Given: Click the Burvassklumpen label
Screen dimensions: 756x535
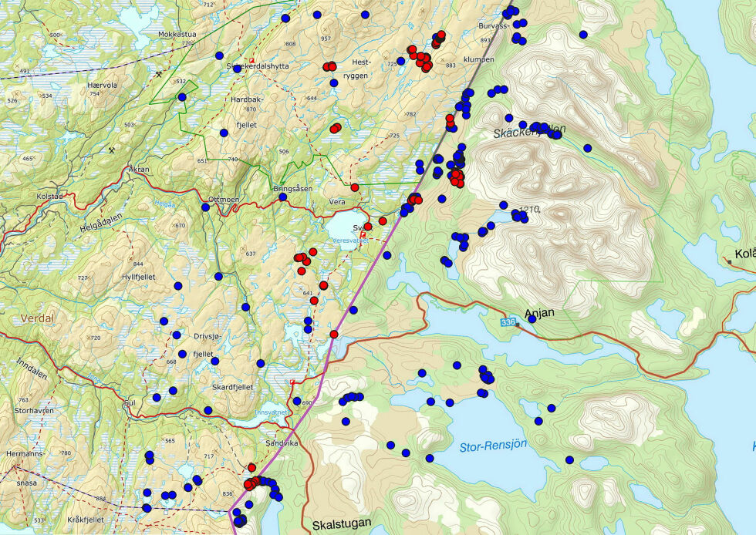Looking at the screenshot, I should point(485,42).
